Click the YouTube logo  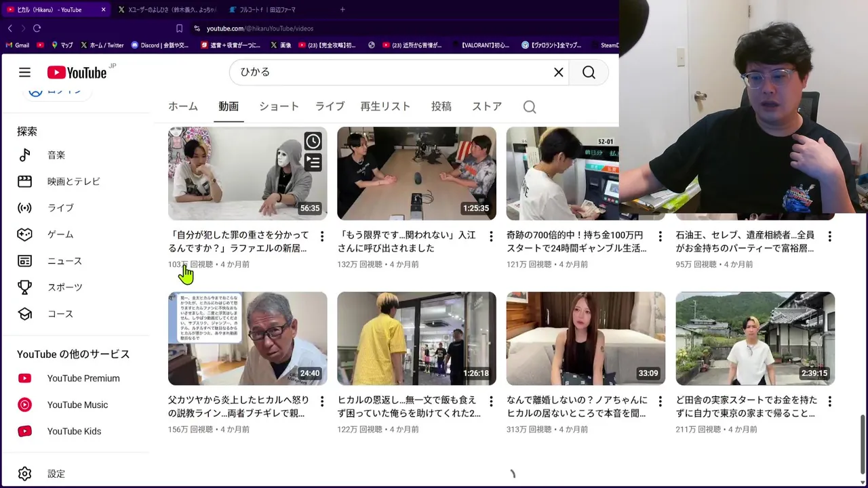click(77, 73)
